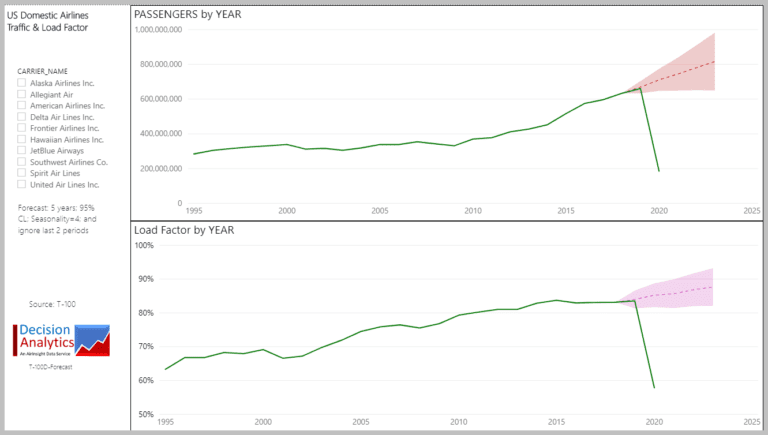Viewport: 768px width, 435px height.
Task: Click the T-100D-Forecast caption under logo
Action: 50,366
